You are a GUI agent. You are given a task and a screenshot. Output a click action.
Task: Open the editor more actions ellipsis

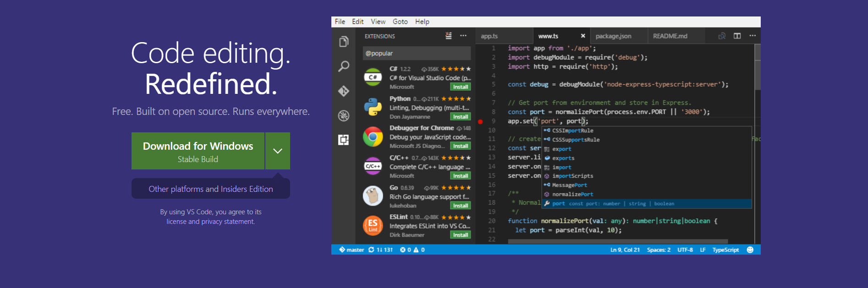click(x=753, y=36)
